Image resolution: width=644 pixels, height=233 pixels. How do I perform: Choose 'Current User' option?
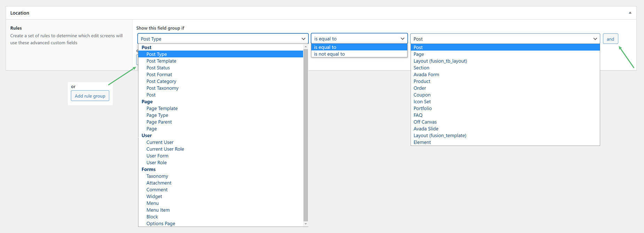coord(221,142)
